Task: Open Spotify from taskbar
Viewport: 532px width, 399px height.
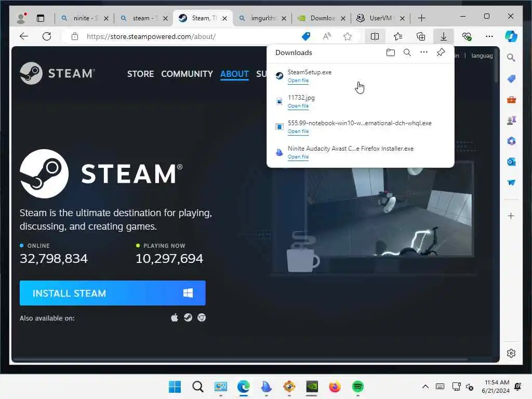Action: tap(357, 387)
